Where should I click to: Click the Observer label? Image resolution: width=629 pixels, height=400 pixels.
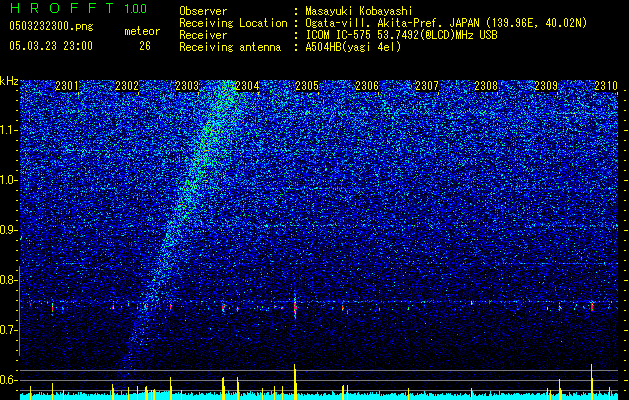pyautogui.click(x=203, y=11)
